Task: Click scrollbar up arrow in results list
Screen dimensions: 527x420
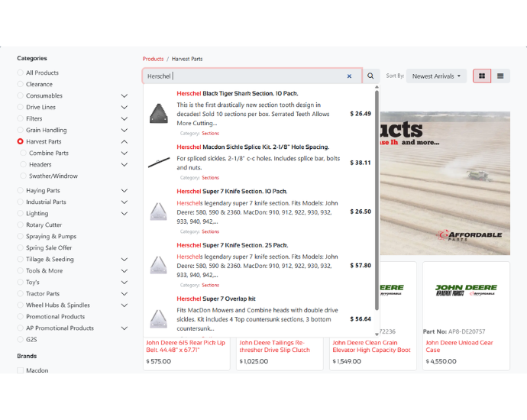Action: [x=377, y=87]
